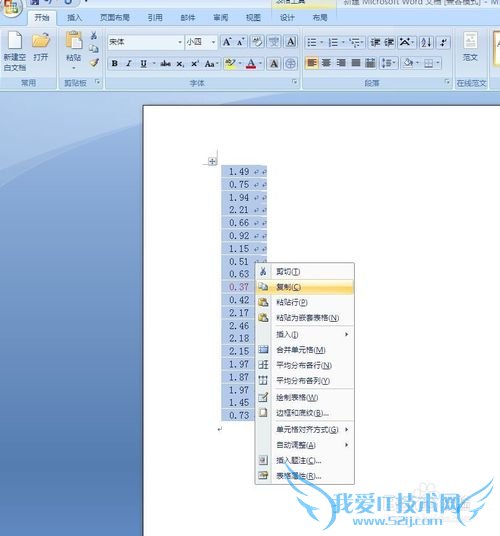
Task: Open the Change Case Aa dropdown
Action: pos(212,64)
